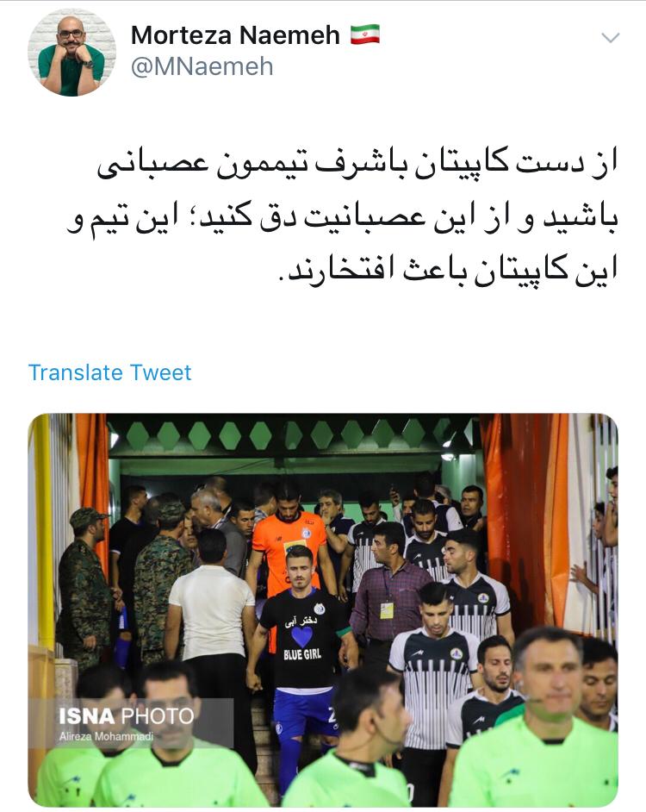Click the blue heart on the black shirt
This screenshot has height=812, width=646.
pos(301,636)
